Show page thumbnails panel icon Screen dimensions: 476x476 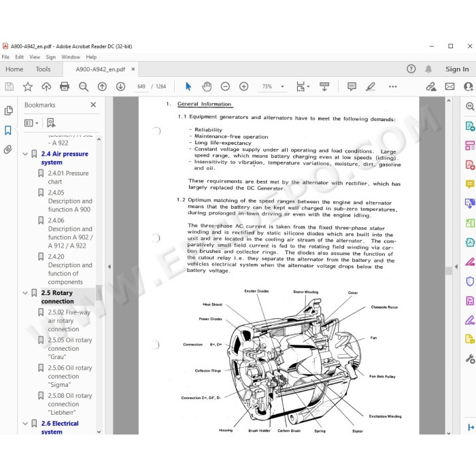pyautogui.click(x=8, y=110)
